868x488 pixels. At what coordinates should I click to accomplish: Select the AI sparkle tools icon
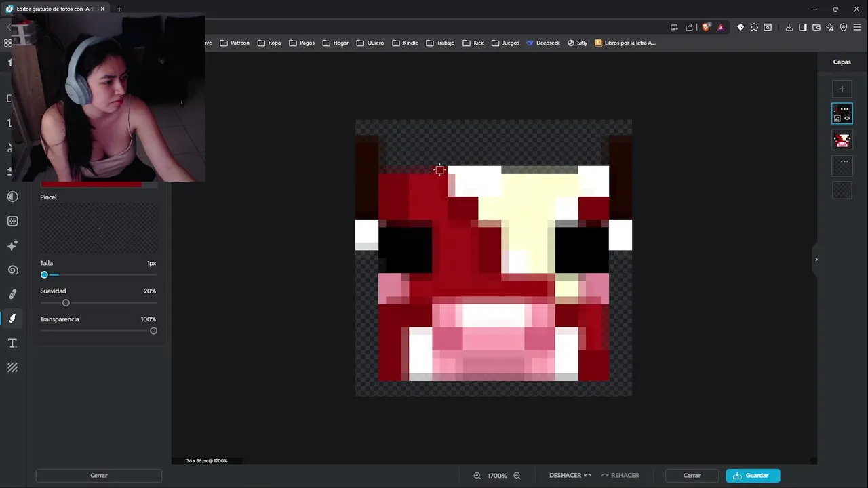pos(12,245)
